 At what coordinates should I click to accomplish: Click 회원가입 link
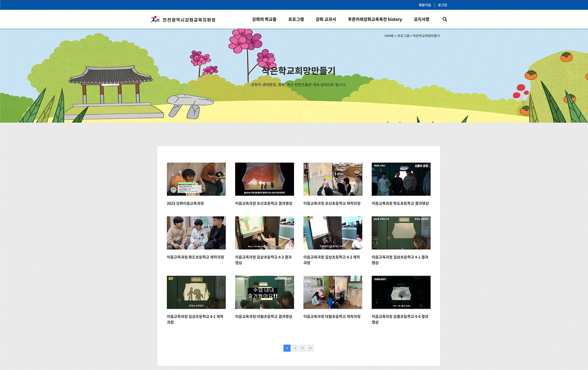coord(424,5)
